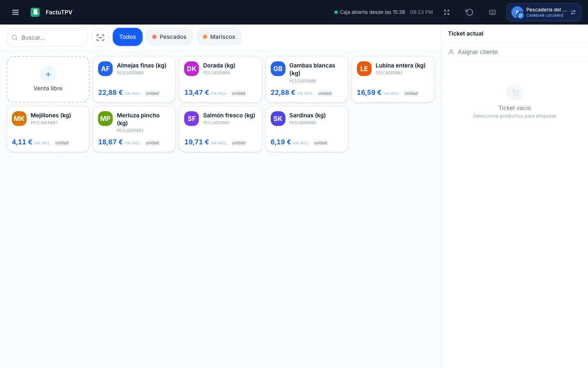Viewport: 588px width, 368px height.
Task: Click the 16,59 € Lubina price
Action: tap(369, 92)
